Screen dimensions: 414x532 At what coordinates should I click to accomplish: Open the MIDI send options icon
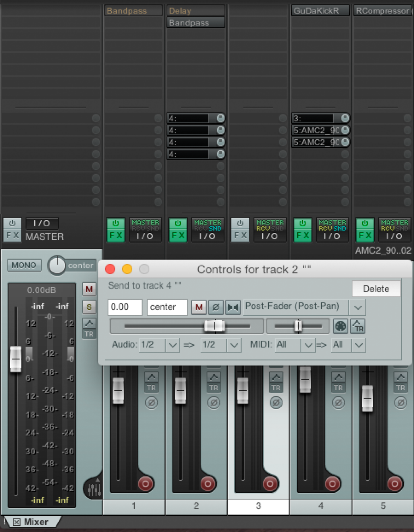[x=340, y=326]
